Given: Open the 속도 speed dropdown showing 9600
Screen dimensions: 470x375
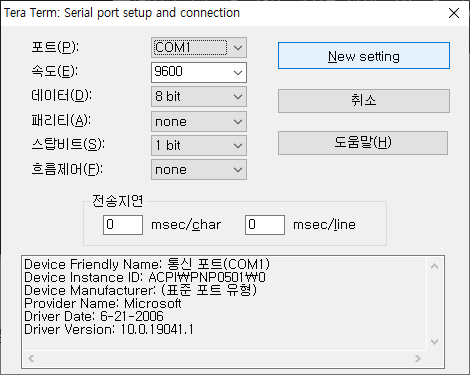Looking at the screenshot, I should (x=199, y=72).
